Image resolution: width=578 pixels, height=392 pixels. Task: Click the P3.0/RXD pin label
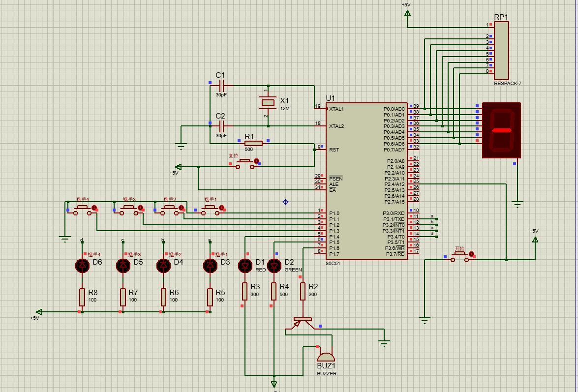click(x=394, y=213)
